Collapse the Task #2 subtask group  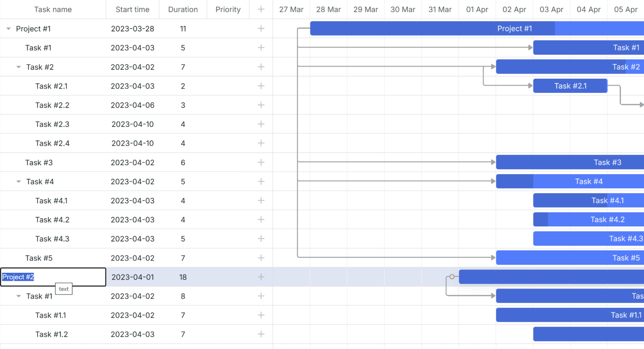[18, 67]
